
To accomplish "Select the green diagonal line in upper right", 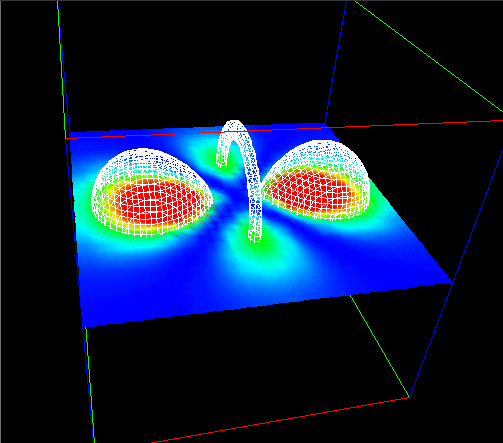I will point(429,56).
